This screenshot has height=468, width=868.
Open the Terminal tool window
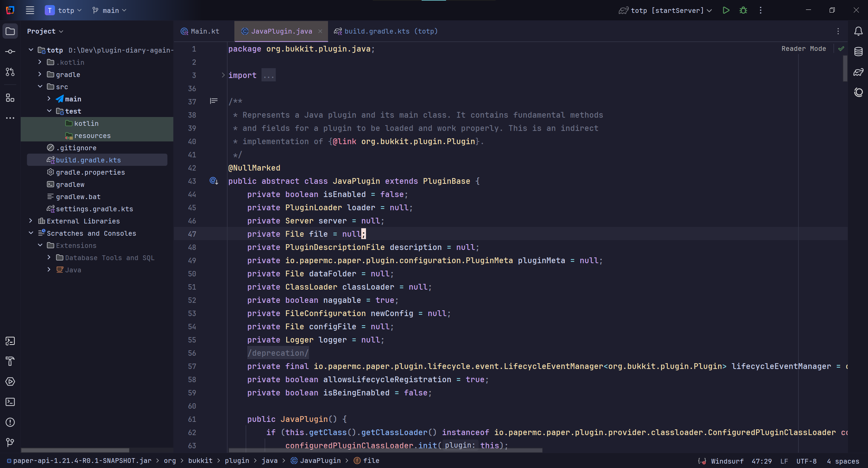[10, 402]
